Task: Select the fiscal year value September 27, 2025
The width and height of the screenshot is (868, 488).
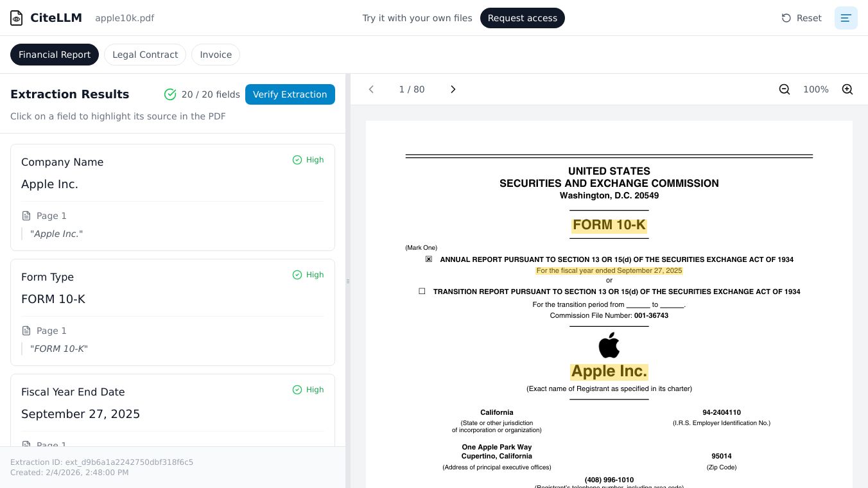Action: (x=80, y=414)
